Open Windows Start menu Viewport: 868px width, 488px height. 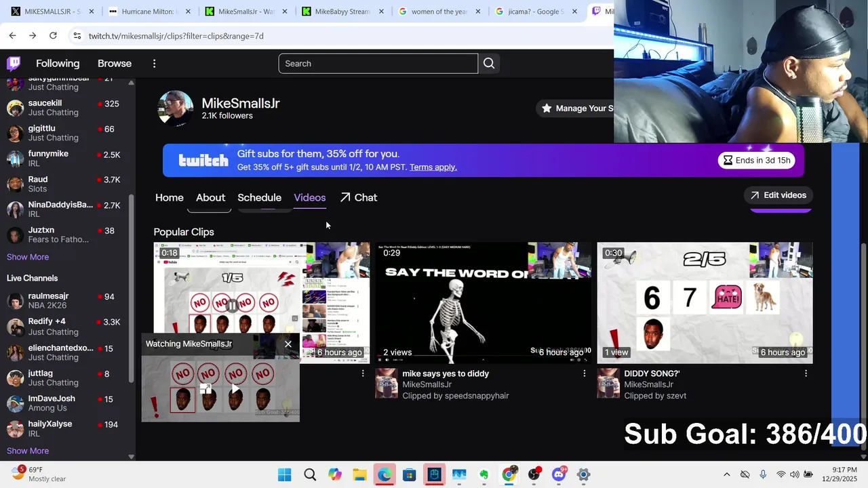click(x=285, y=474)
